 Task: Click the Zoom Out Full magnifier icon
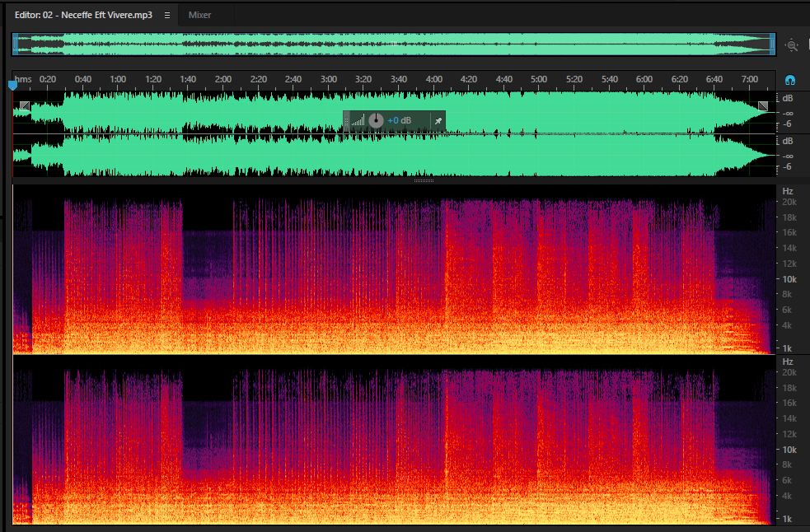[x=791, y=45]
